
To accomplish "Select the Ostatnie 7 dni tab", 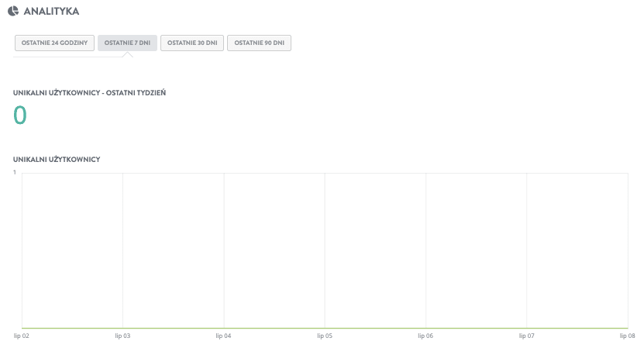I will pyautogui.click(x=127, y=43).
